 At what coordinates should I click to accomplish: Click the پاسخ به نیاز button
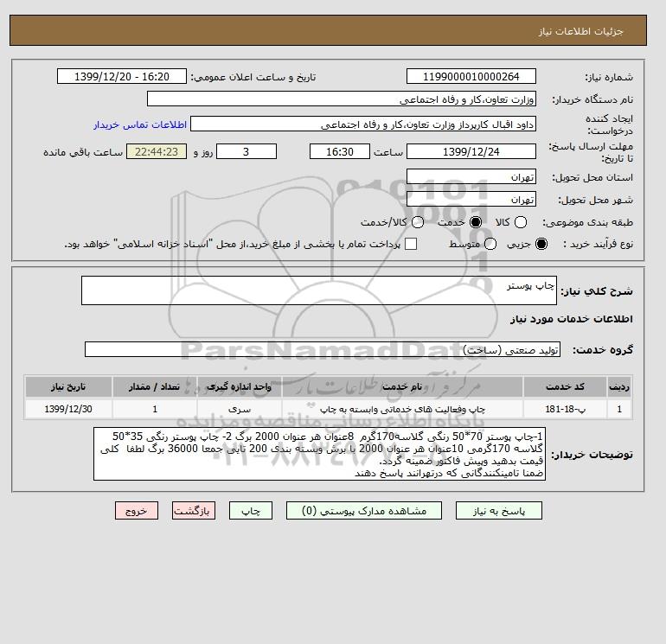pos(499,511)
